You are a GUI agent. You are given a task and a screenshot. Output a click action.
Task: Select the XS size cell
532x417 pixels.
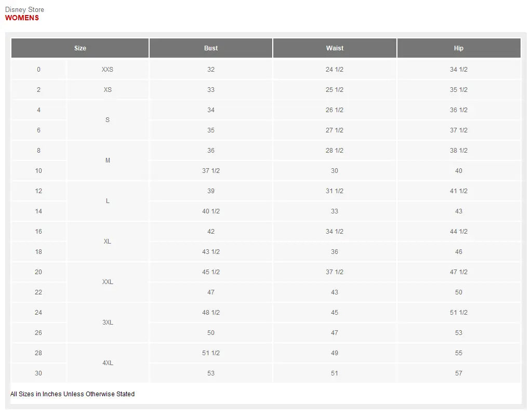tap(108, 90)
